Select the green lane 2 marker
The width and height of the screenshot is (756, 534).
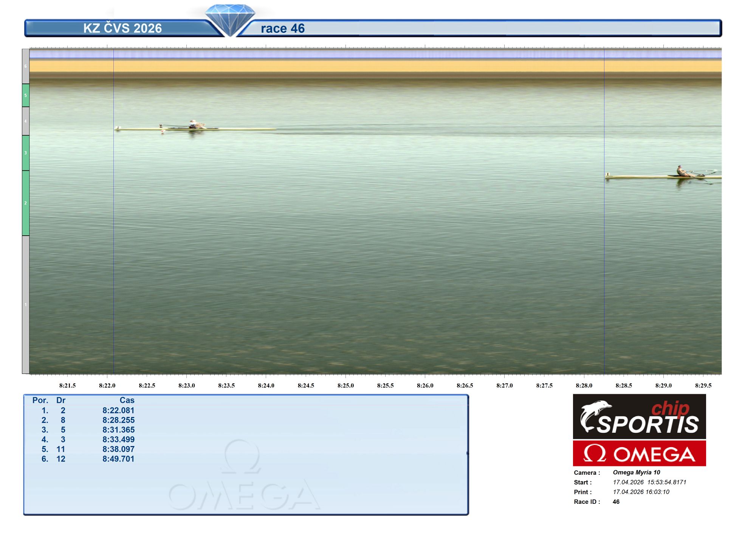[26, 203]
